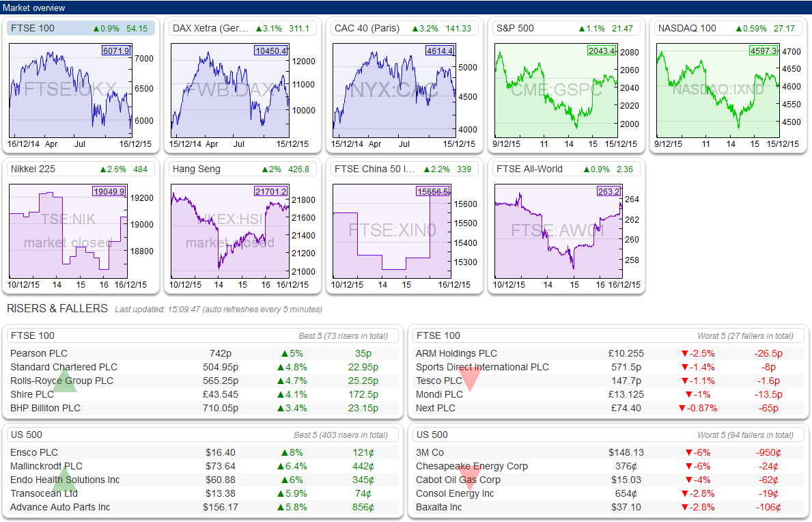Open Transocean Ltd stock

pos(44,493)
